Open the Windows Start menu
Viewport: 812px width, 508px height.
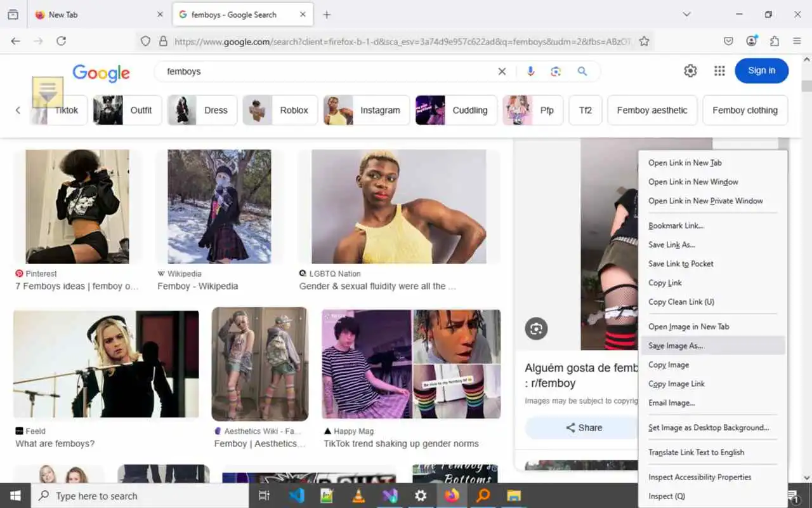(x=15, y=495)
